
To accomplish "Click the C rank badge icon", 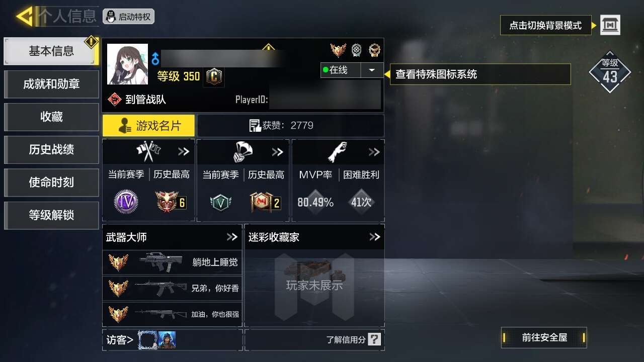I will 214,77.
